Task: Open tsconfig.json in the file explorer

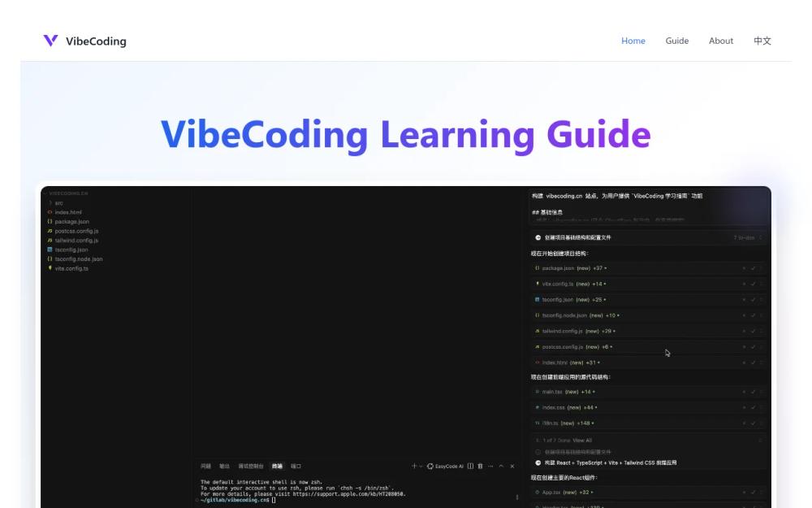Action: 71,250
